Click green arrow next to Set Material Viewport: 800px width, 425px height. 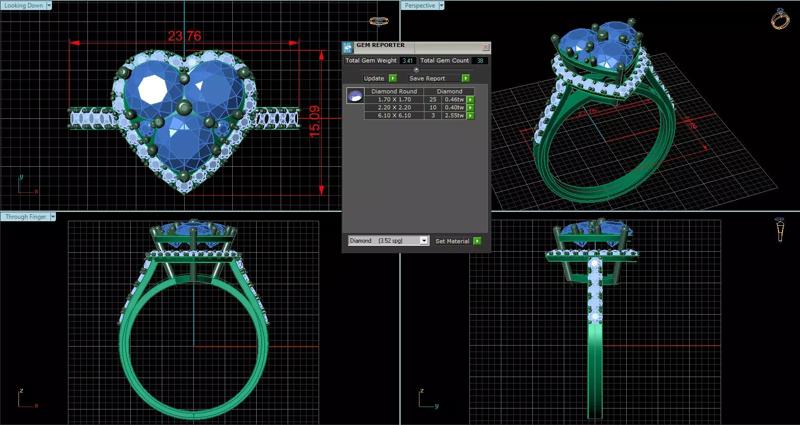pyautogui.click(x=477, y=241)
